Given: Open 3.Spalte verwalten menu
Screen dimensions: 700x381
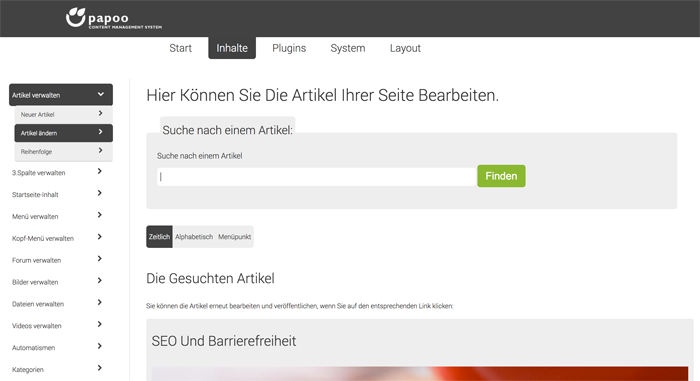Looking at the screenshot, I should point(38,173).
